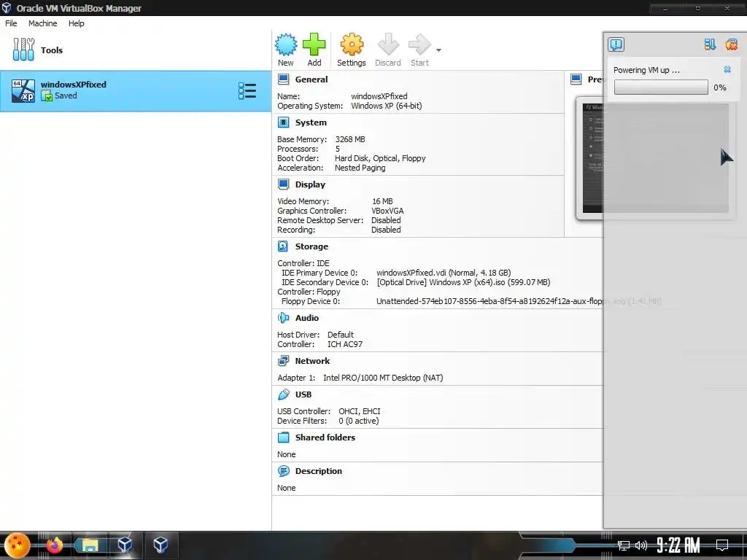Open File Explorer from the taskbar
The image size is (747, 560).
click(x=90, y=545)
